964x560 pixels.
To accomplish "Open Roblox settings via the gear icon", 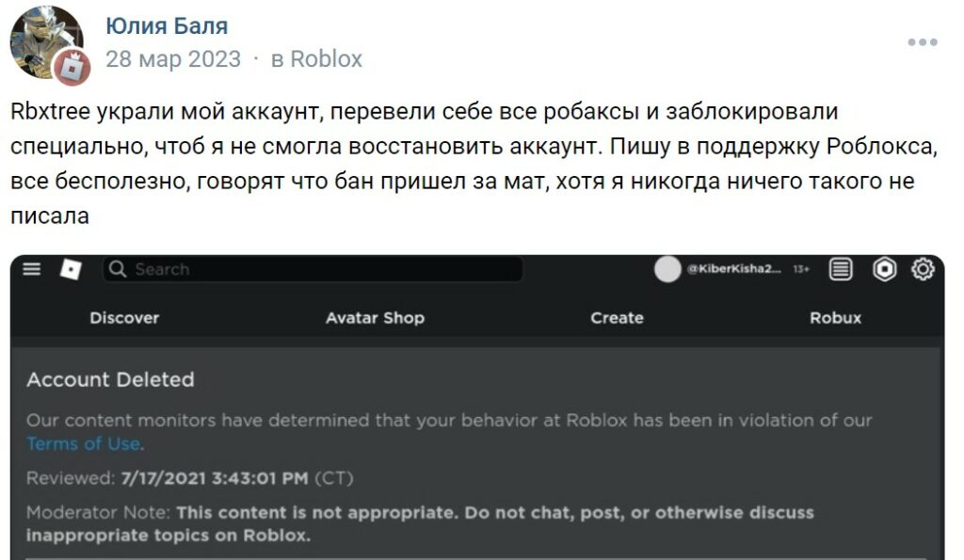I will tap(923, 270).
